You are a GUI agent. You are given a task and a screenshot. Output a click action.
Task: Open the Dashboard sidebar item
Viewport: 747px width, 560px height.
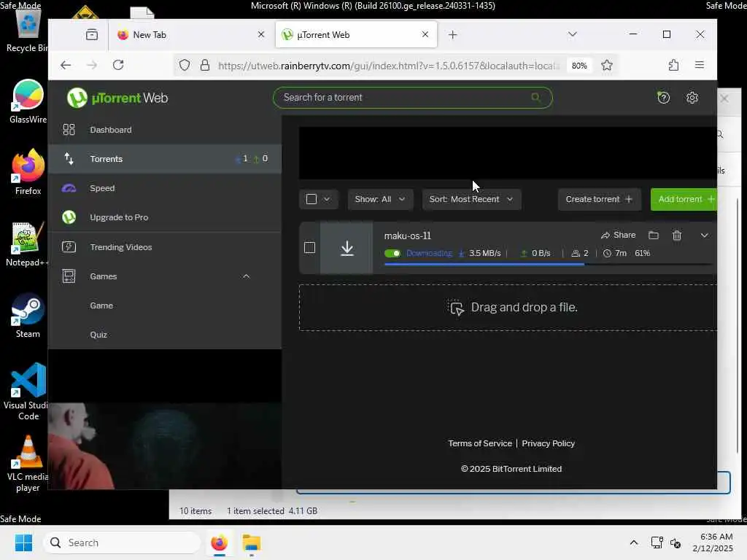(x=164, y=130)
